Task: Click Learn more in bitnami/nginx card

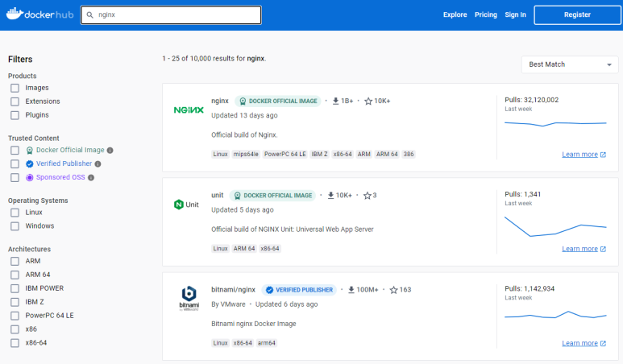Action: [579, 343]
